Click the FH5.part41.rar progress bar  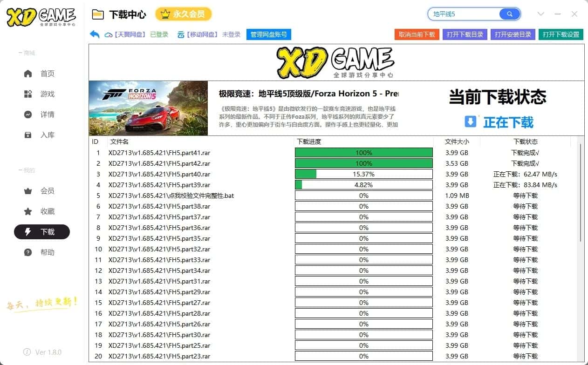[x=364, y=153]
